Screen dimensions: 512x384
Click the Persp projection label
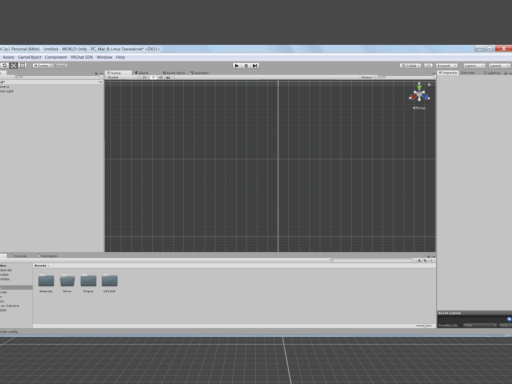[419, 108]
